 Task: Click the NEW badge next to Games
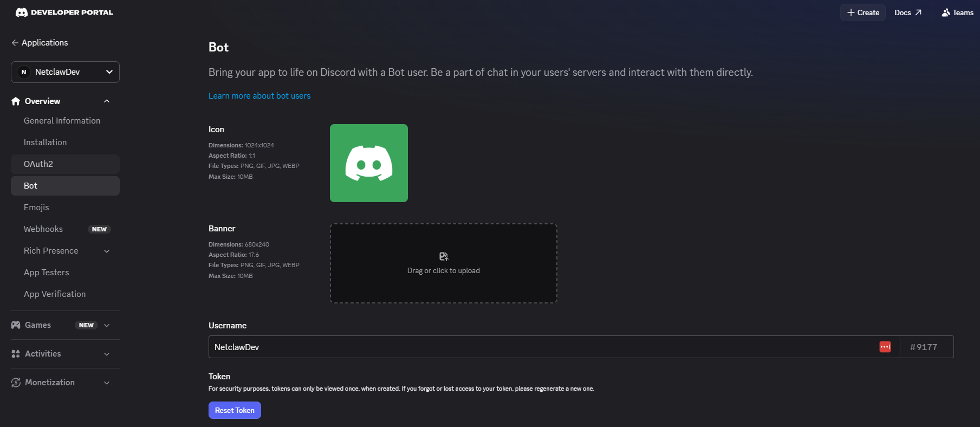[x=86, y=325]
